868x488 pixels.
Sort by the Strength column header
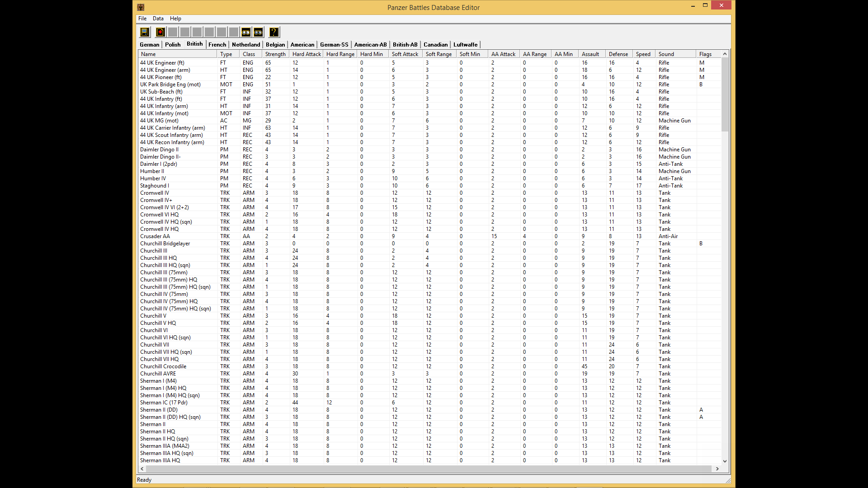point(276,54)
